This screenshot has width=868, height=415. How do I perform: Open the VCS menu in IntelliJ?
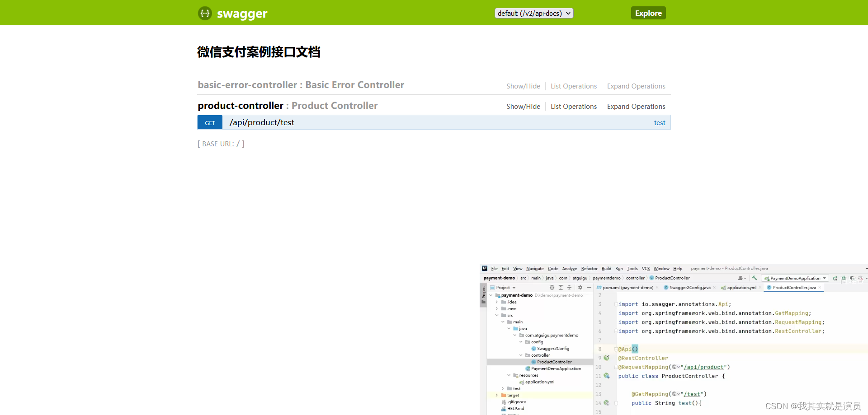(646, 269)
